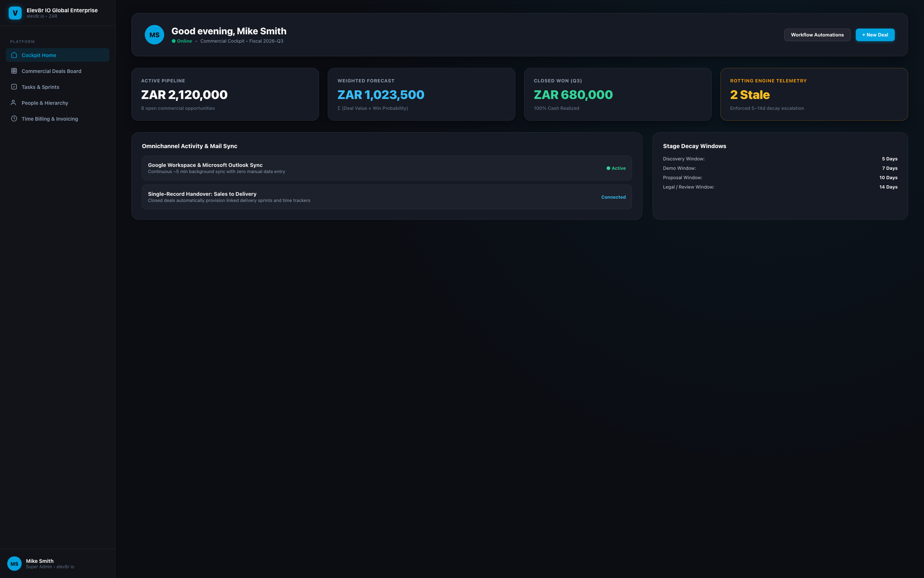This screenshot has width=924, height=578.
Task: Click the Tasks & Sprints checkbox icon
Action: [x=14, y=87]
